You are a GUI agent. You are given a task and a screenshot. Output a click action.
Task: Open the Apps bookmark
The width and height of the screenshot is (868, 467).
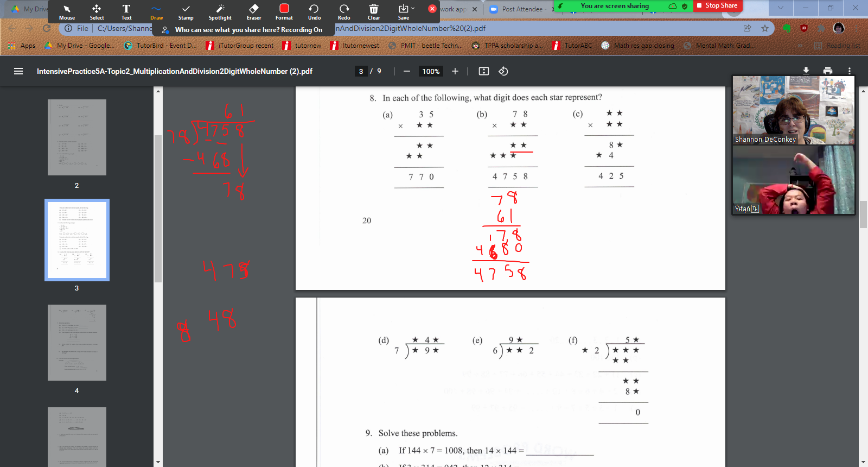point(22,46)
